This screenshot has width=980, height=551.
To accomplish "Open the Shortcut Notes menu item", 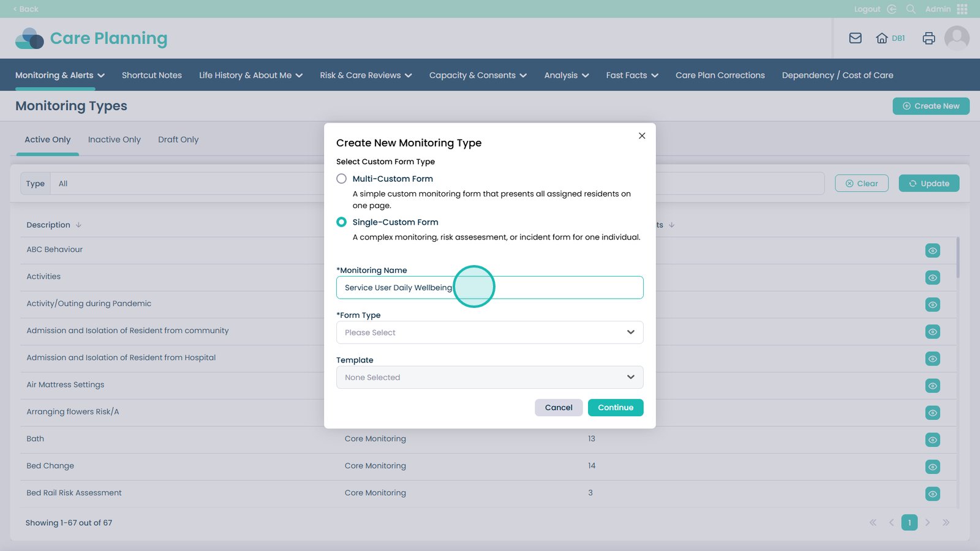I will pyautogui.click(x=151, y=75).
